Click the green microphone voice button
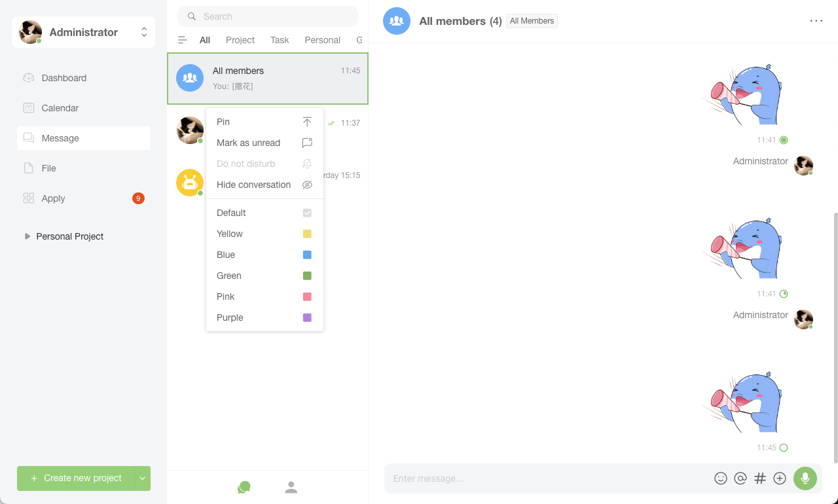Image resolution: width=838 pixels, height=504 pixels. (805, 478)
